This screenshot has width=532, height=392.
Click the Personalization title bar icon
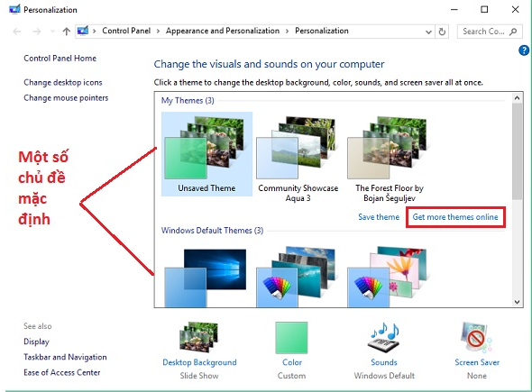14,9
